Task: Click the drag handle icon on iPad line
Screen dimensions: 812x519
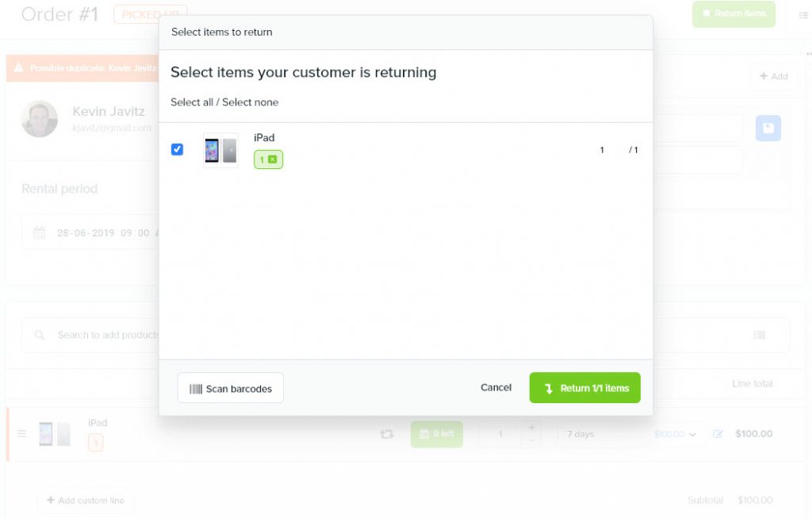Action: pyautogui.click(x=21, y=433)
